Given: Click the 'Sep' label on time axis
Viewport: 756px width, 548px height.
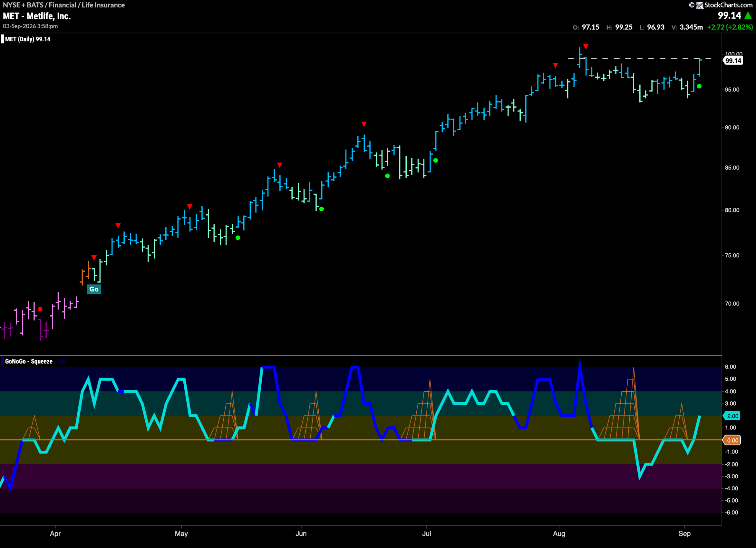Looking at the screenshot, I should 685,534.
